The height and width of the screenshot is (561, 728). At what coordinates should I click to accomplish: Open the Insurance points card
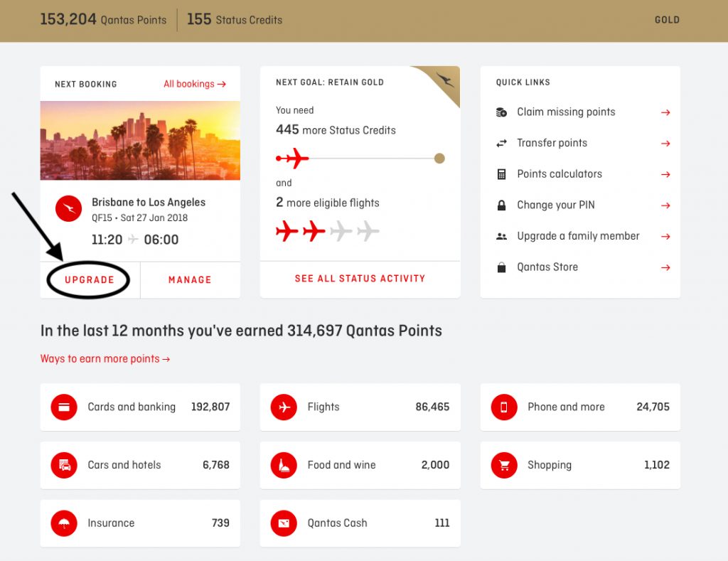(x=140, y=523)
